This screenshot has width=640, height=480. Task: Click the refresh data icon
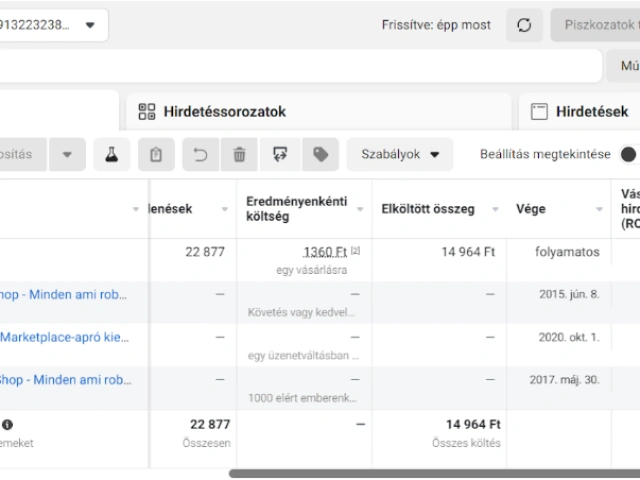click(525, 25)
